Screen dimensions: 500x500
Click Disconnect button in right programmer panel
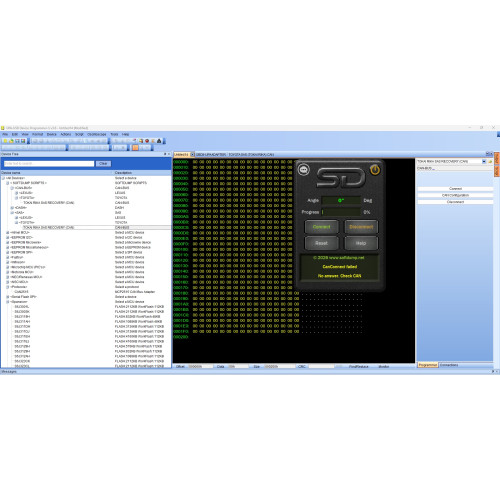click(455, 202)
